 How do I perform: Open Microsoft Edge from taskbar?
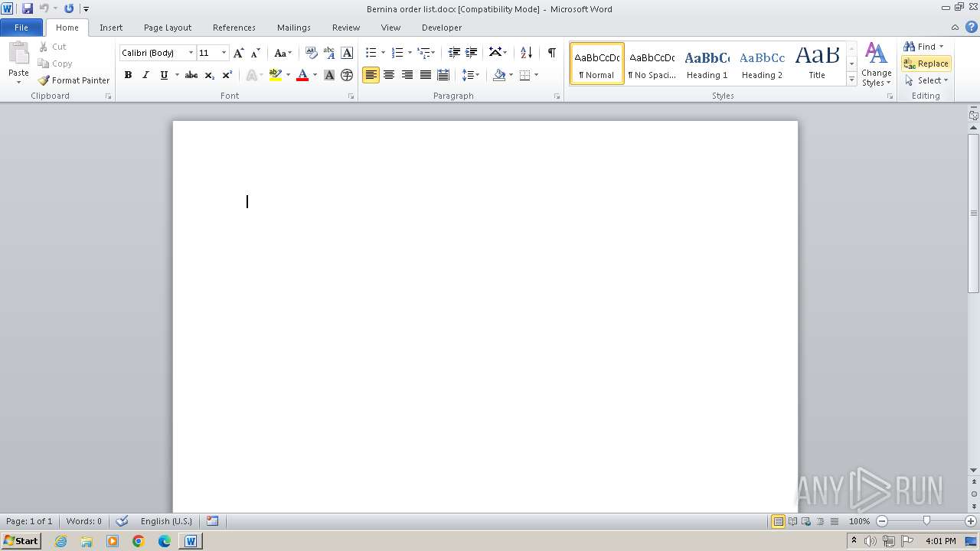pos(165,541)
